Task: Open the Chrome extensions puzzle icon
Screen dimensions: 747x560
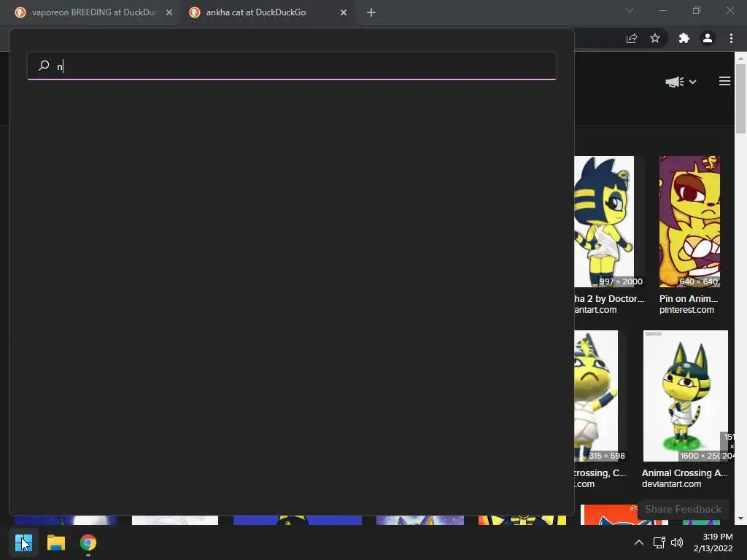Action: point(684,38)
